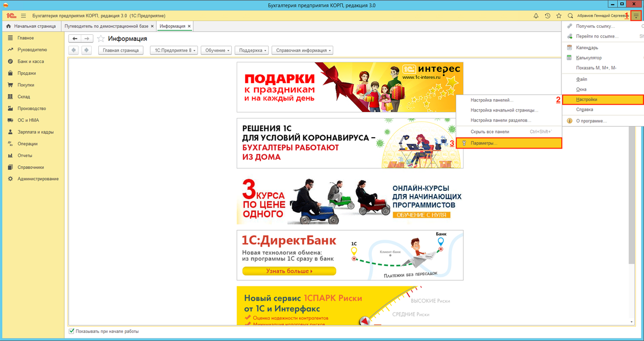
Task: Open the Решения 1С для условий коронавируса banner
Action: pyautogui.click(x=350, y=143)
